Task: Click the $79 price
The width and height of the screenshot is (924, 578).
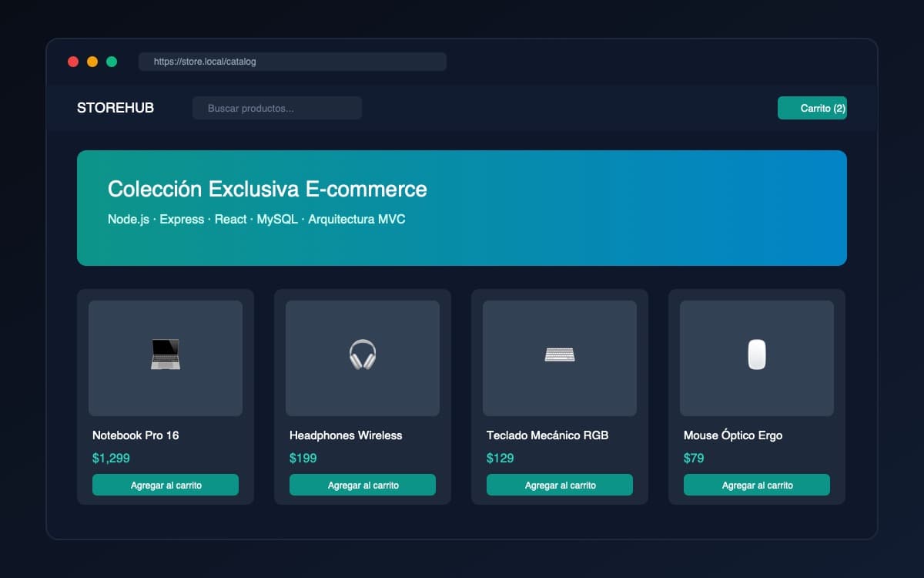Action: coord(694,458)
